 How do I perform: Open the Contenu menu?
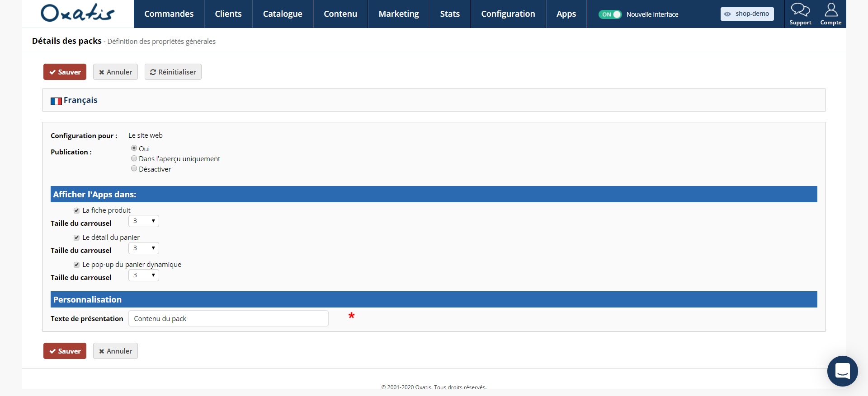coord(340,14)
